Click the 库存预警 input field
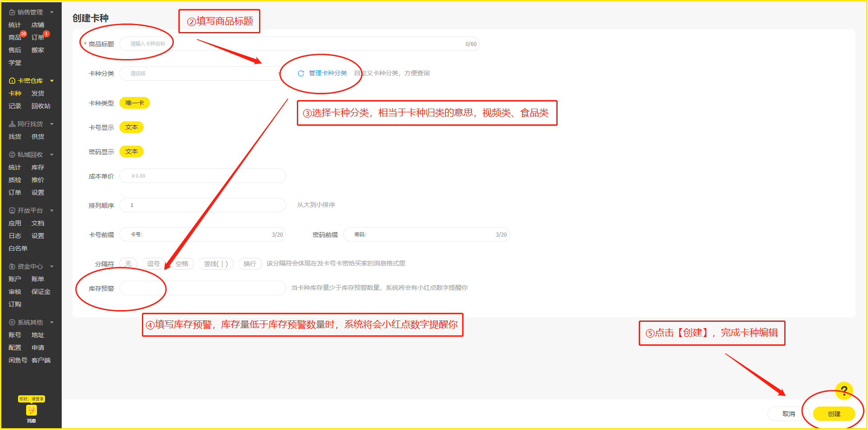Image resolution: width=868 pixels, height=430 pixels. coord(203,288)
